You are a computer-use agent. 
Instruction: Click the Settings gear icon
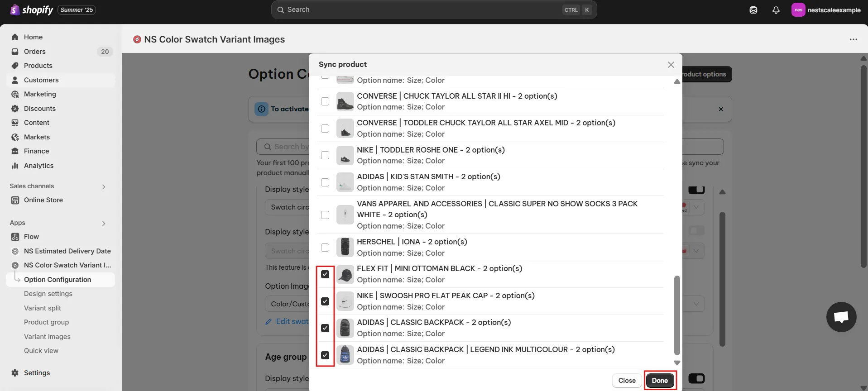click(15, 373)
